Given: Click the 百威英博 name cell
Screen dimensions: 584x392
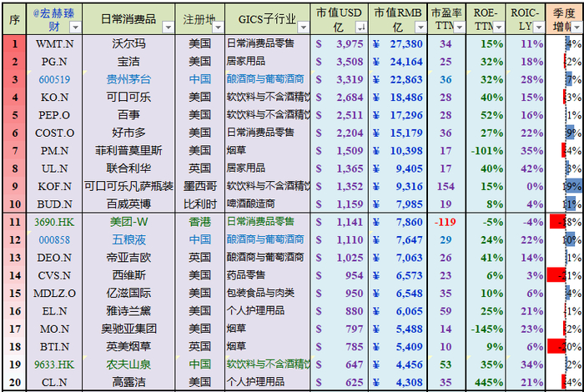Looking at the screenshot, I should click(x=128, y=204).
